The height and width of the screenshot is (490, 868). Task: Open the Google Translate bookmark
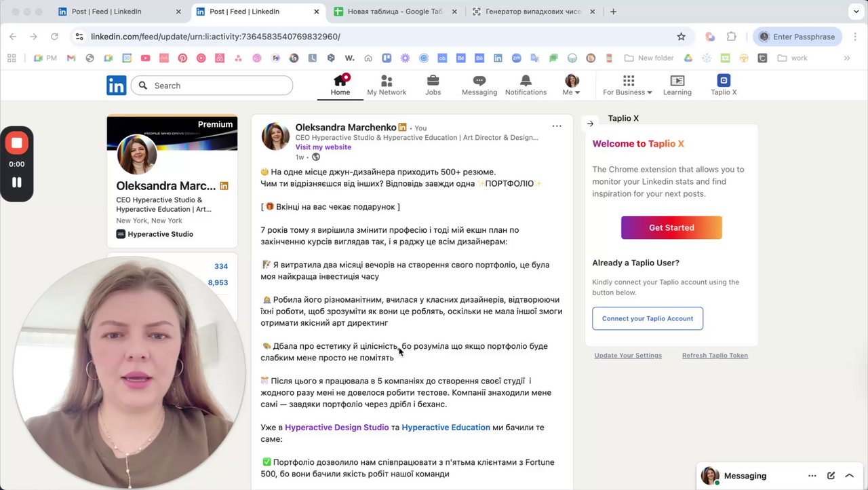[x=535, y=58]
